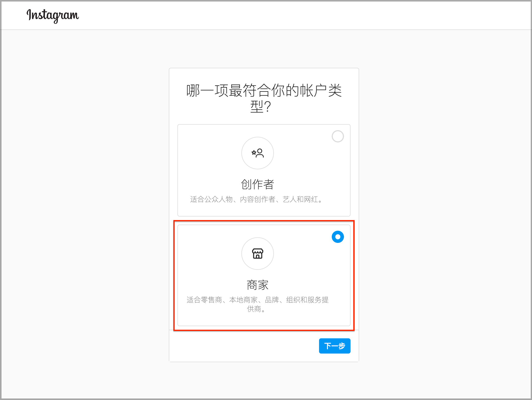This screenshot has height=400, width=532.
Task: Click the 创作者 title text
Action: coord(258,185)
